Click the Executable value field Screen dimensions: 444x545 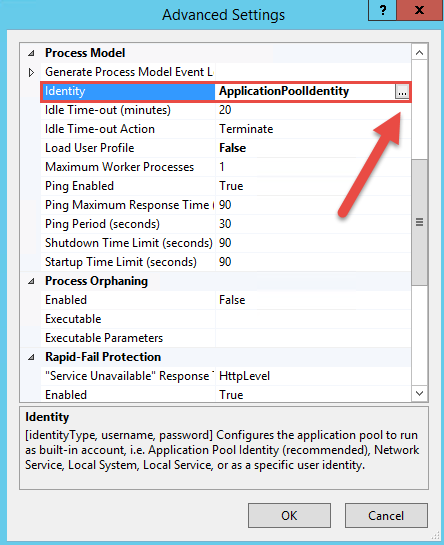[x=313, y=319]
